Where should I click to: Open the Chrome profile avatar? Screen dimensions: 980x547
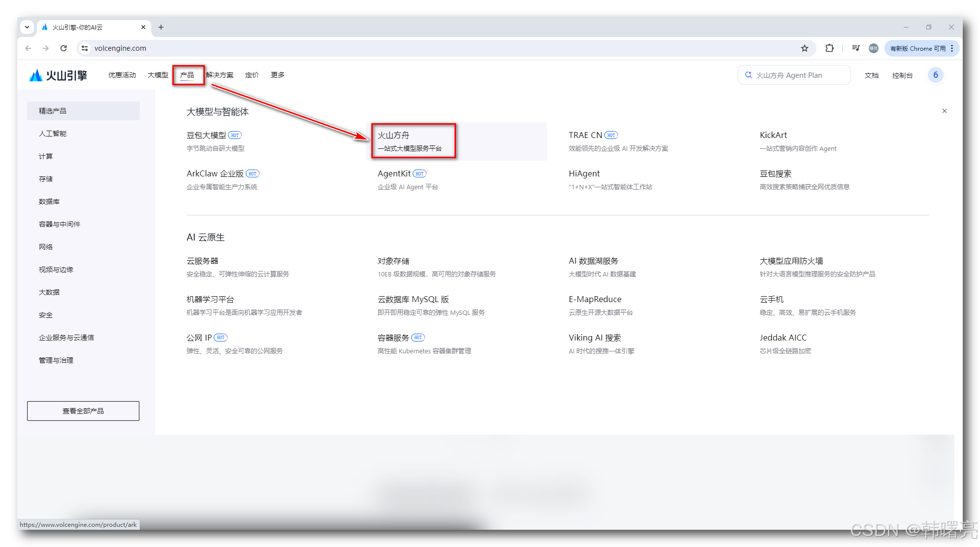pos(874,48)
